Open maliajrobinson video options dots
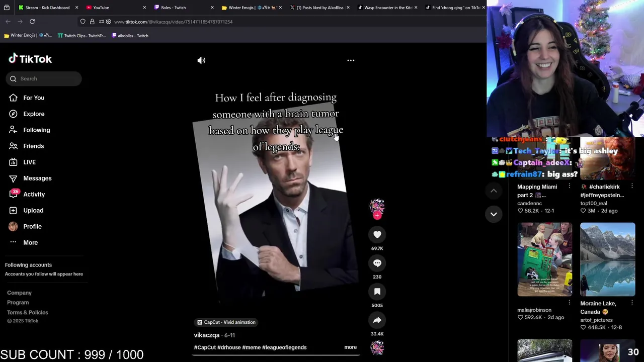This screenshot has width=644, height=362. tap(570, 303)
